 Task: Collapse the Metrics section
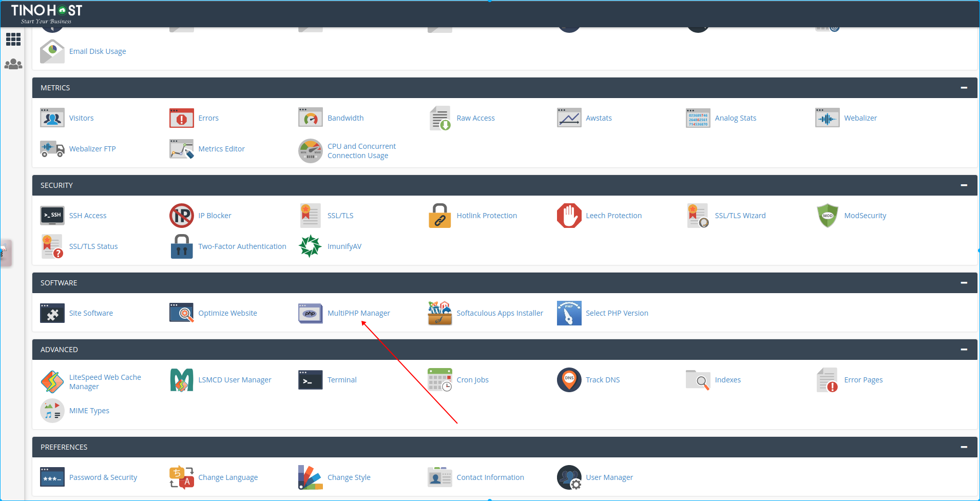(x=964, y=88)
